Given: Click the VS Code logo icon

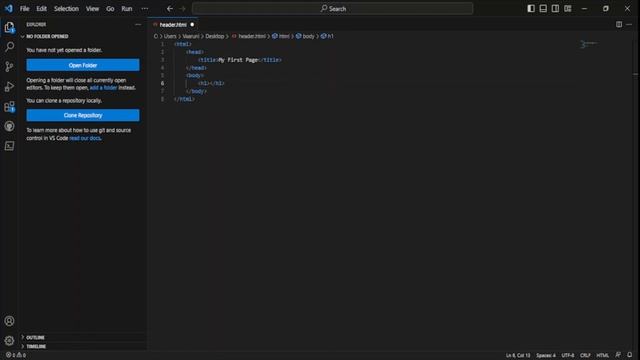Looking at the screenshot, I should (9, 8).
